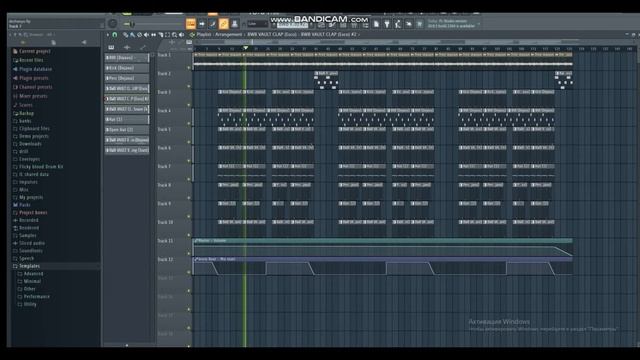This screenshot has width=640, height=360.
Task: Click the Arrangement breadcrumb in playlist title
Action: pos(229,35)
